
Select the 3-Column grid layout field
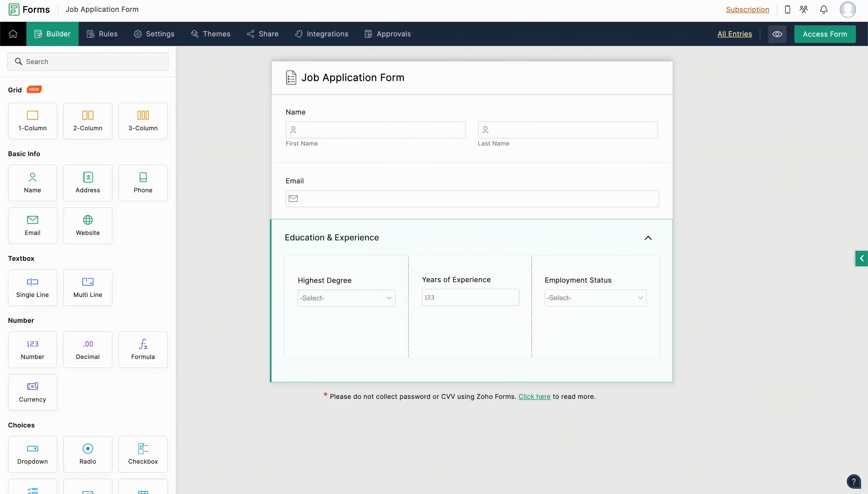pos(143,121)
